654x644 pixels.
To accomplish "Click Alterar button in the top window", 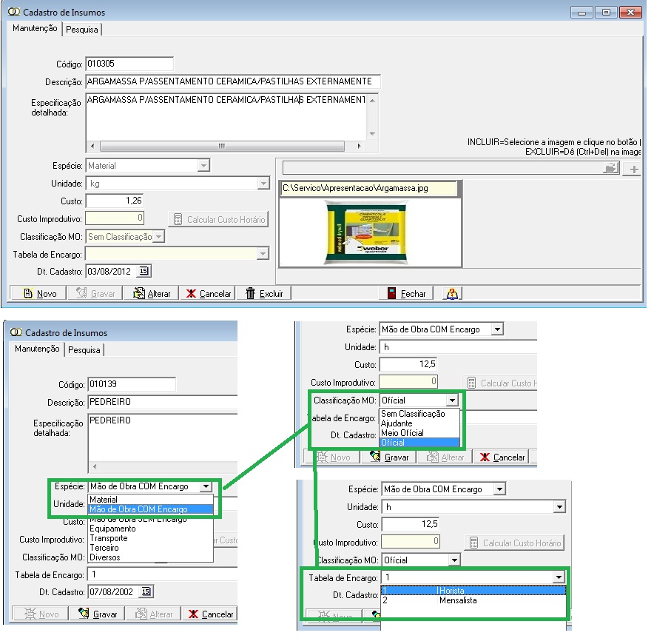I will click(152, 294).
